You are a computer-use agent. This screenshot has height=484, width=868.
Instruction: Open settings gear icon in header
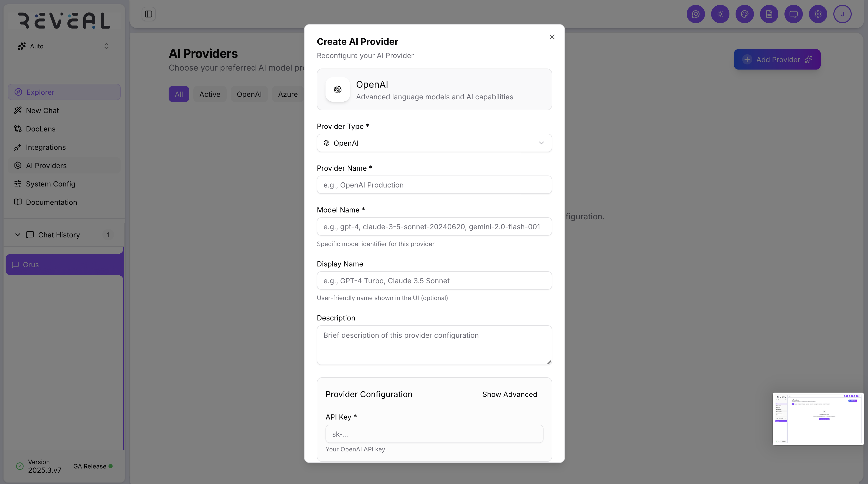[x=818, y=14]
